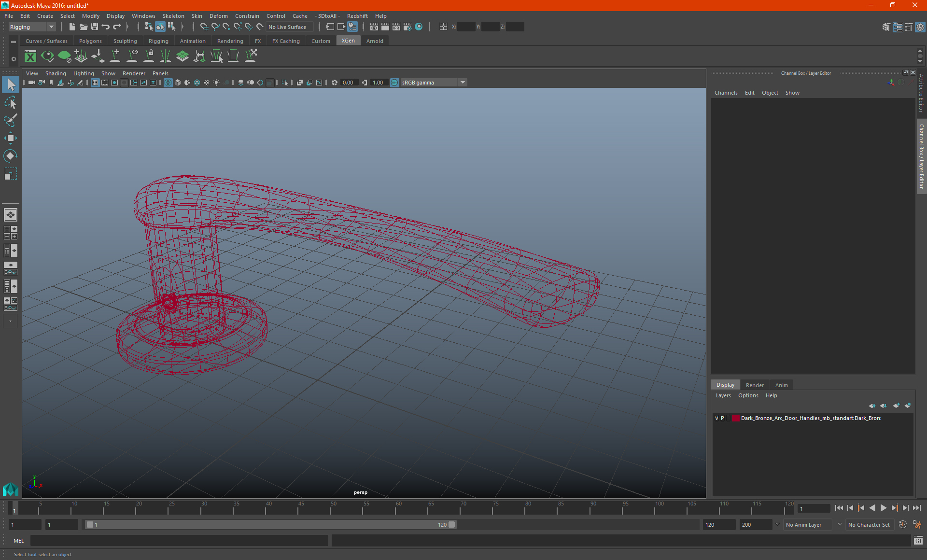Switch to the Polygons shelf tab
927x560 pixels.
coord(90,41)
